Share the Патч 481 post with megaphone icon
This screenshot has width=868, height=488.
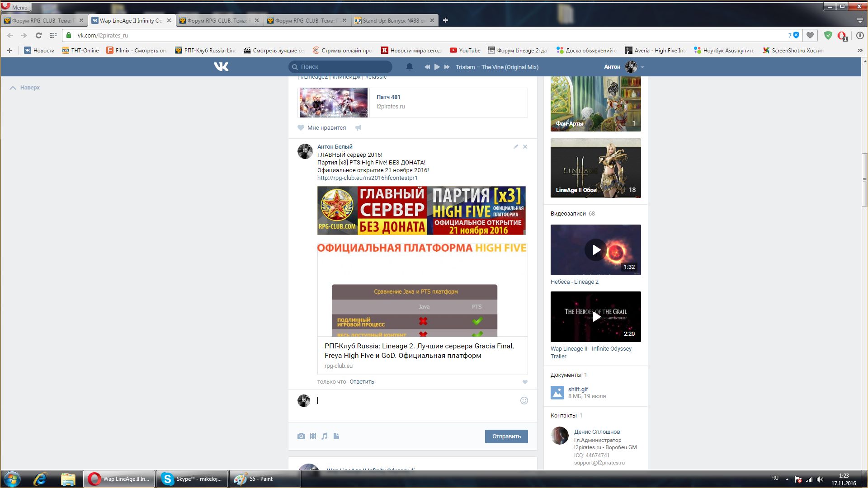click(x=359, y=128)
